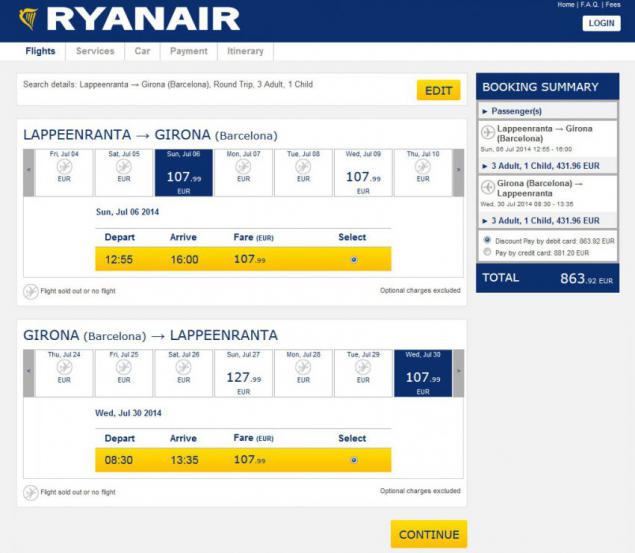
Task: Choose Pay by credit card option
Action: pyautogui.click(x=487, y=252)
